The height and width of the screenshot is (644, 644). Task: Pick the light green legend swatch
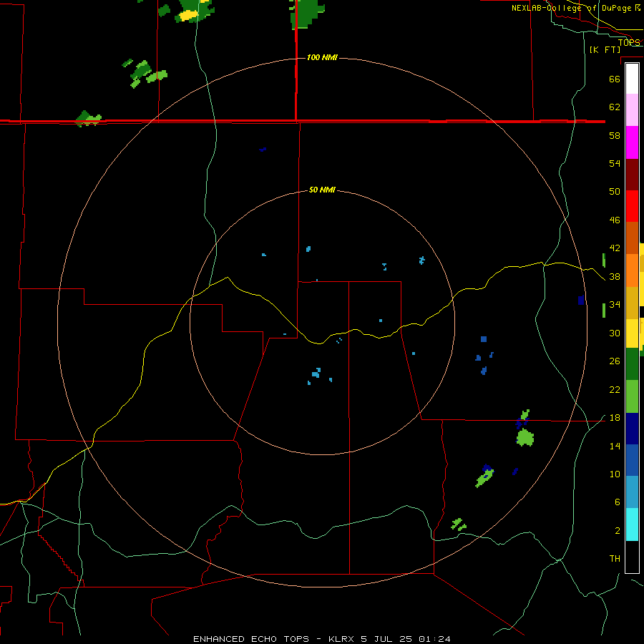point(632,396)
